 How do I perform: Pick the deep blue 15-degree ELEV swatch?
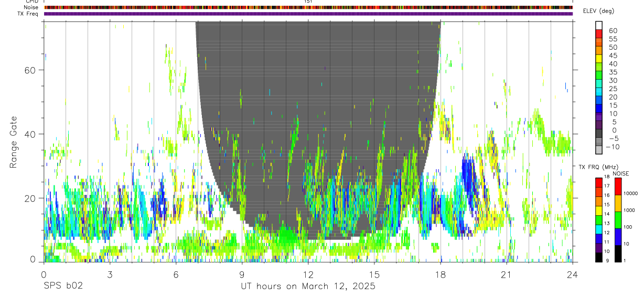tap(599, 108)
